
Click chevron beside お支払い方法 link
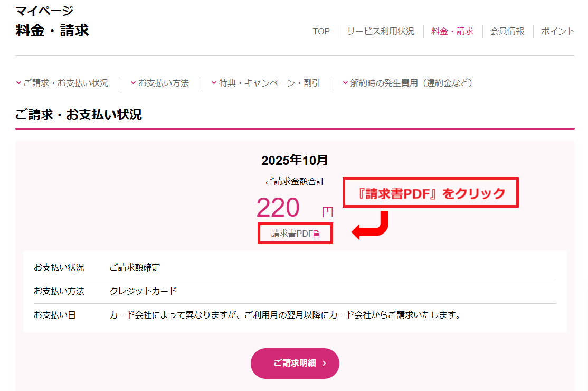point(133,83)
